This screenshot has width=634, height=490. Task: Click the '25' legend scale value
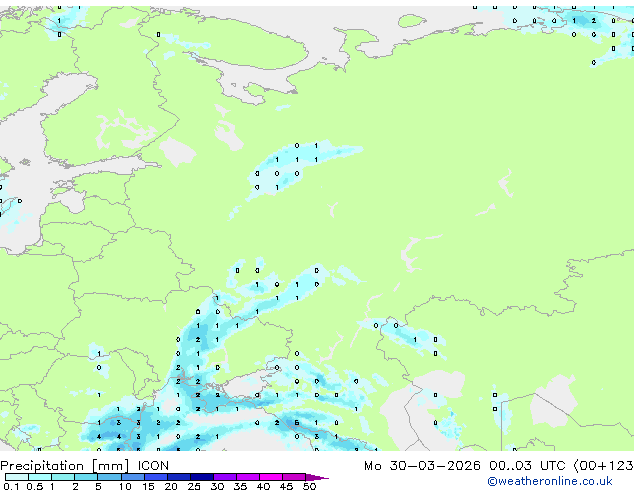(x=194, y=486)
